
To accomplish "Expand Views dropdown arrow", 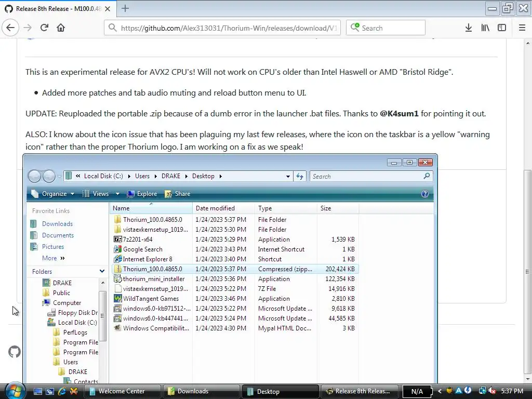I will (x=117, y=194).
